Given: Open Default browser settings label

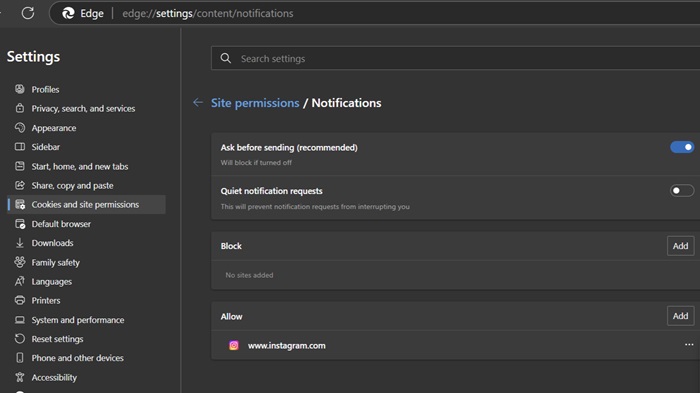Looking at the screenshot, I should (x=61, y=224).
